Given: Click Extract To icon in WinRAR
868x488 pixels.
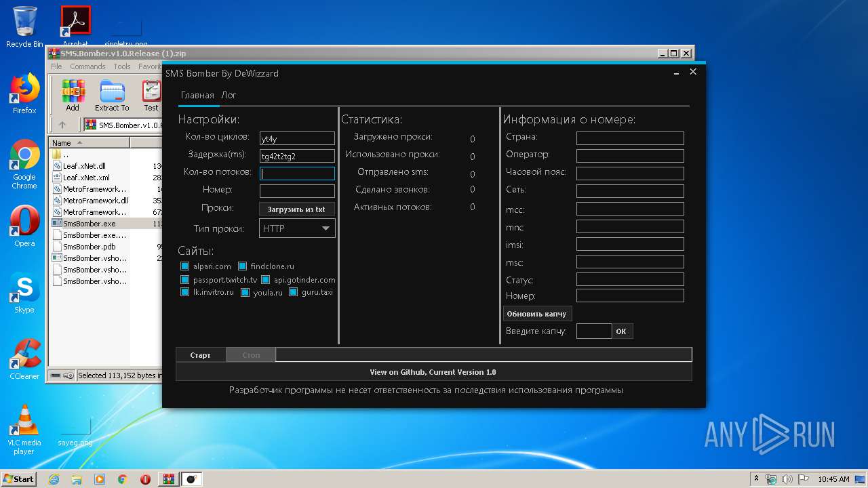Looking at the screenshot, I should pos(112,96).
